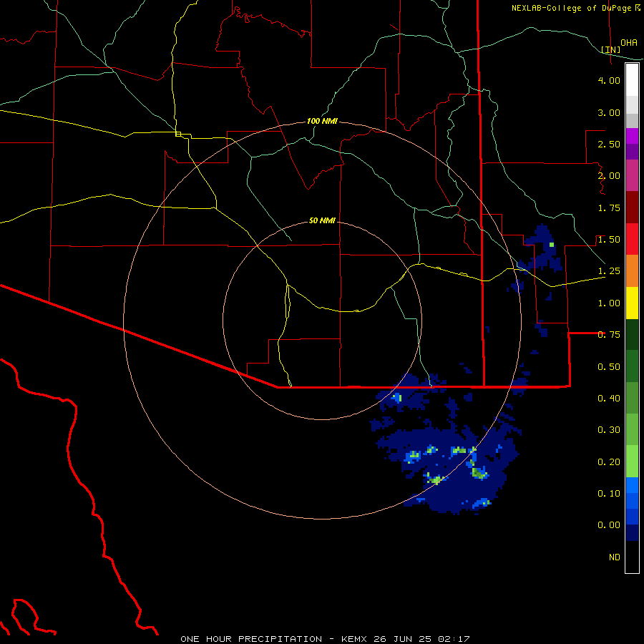This screenshot has height=644, width=644.
Task: Click the 0.50 legend value
Action: click(x=609, y=366)
